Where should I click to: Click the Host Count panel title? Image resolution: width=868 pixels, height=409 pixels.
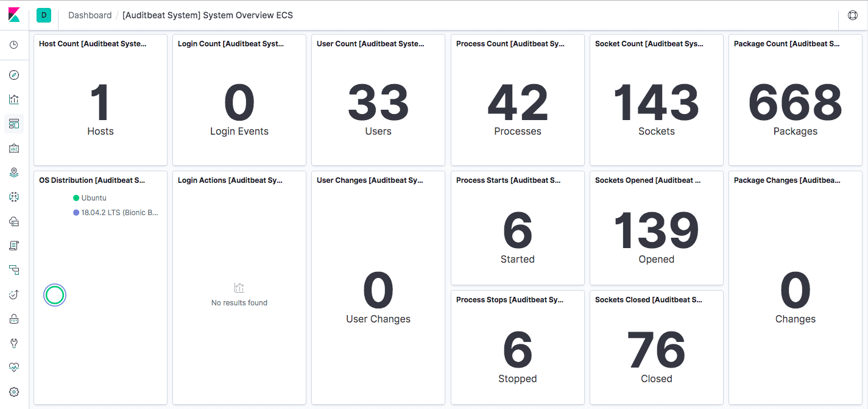pos(93,44)
